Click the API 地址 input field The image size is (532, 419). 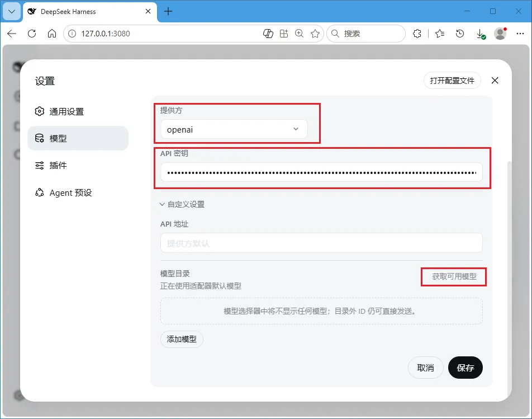pyautogui.click(x=321, y=243)
